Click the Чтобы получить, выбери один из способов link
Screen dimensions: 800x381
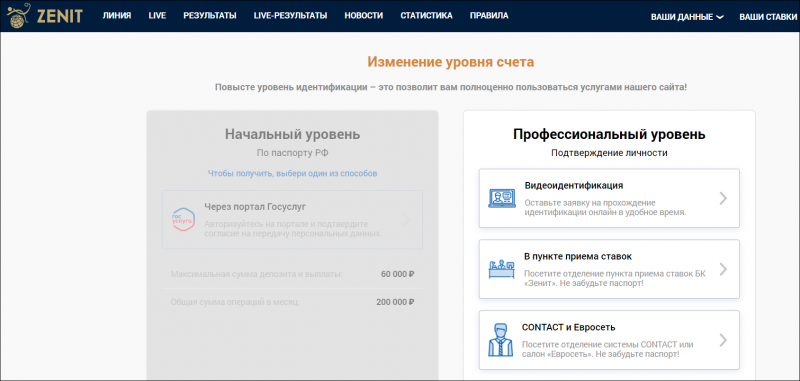point(292,173)
